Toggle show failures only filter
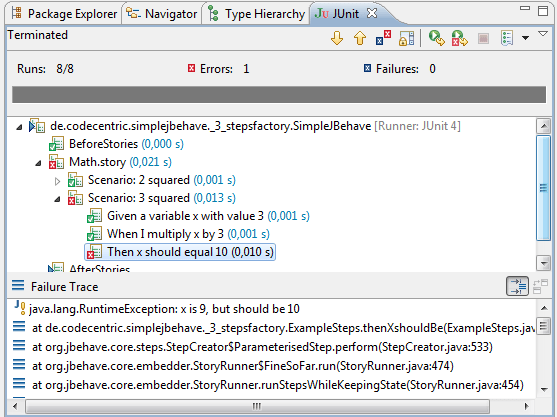Image resolution: width=557 pixels, height=417 pixels. click(383, 38)
